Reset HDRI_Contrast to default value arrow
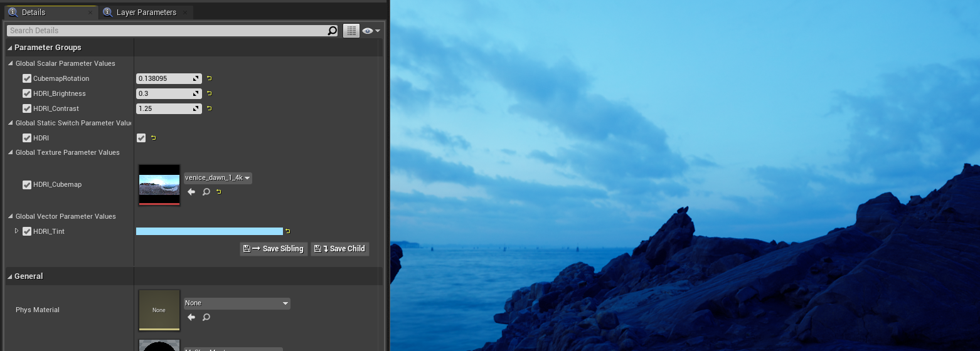 [x=210, y=108]
